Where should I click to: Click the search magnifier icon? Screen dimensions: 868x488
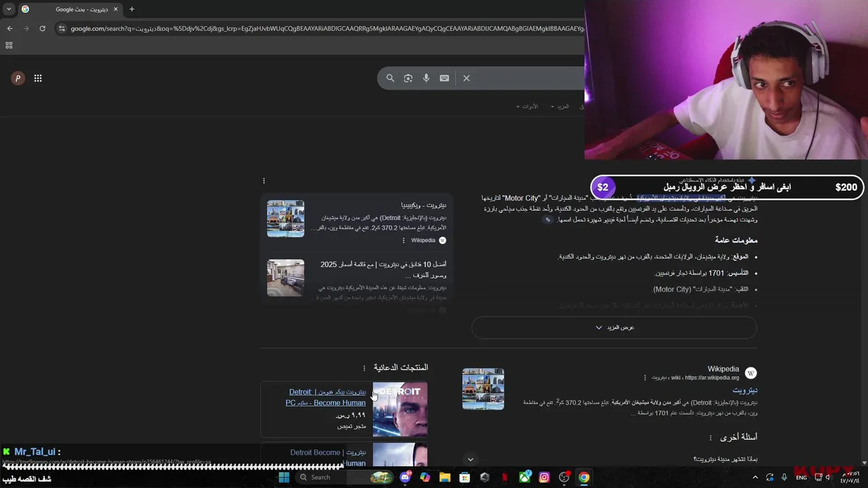[x=390, y=78]
